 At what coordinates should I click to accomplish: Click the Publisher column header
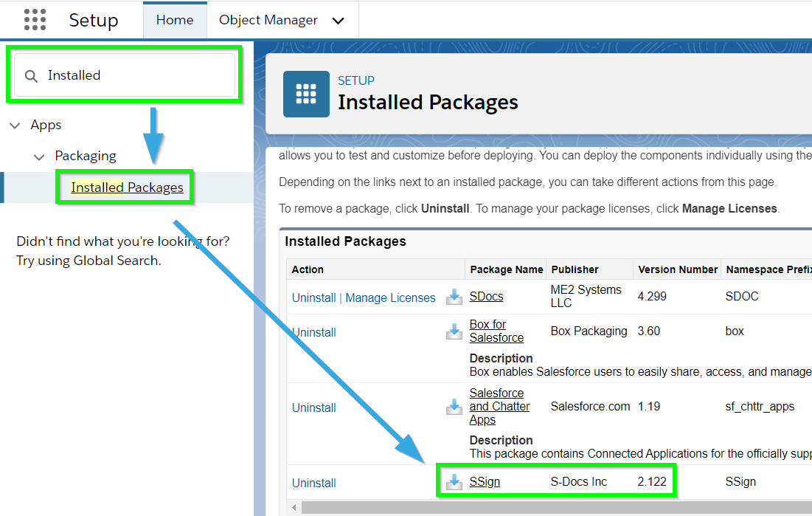590,269
